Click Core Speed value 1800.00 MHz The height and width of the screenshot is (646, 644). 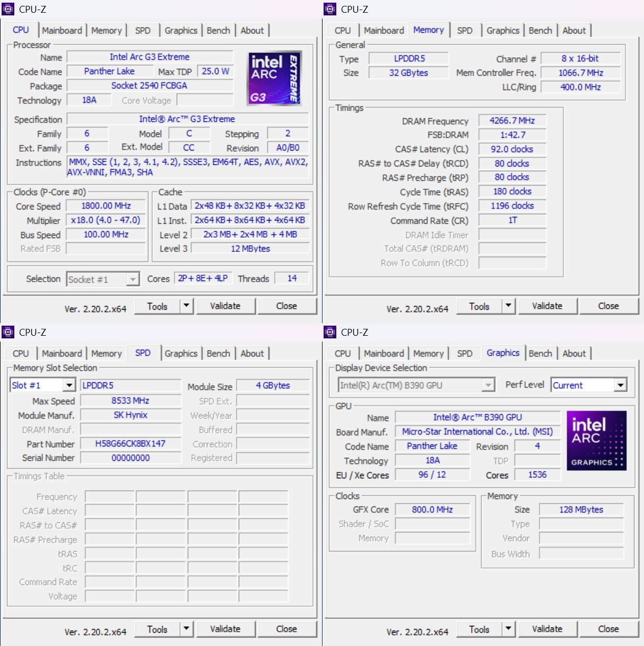(x=106, y=206)
